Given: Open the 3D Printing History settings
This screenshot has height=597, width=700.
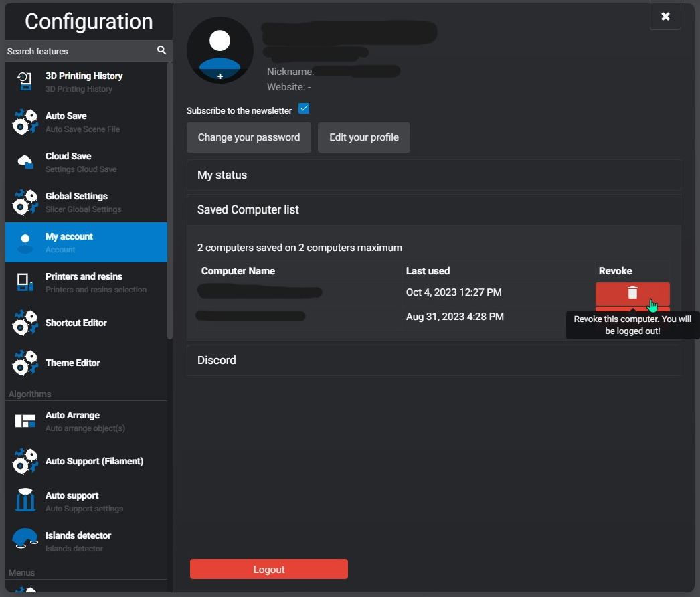Looking at the screenshot, I should (84, 82).
